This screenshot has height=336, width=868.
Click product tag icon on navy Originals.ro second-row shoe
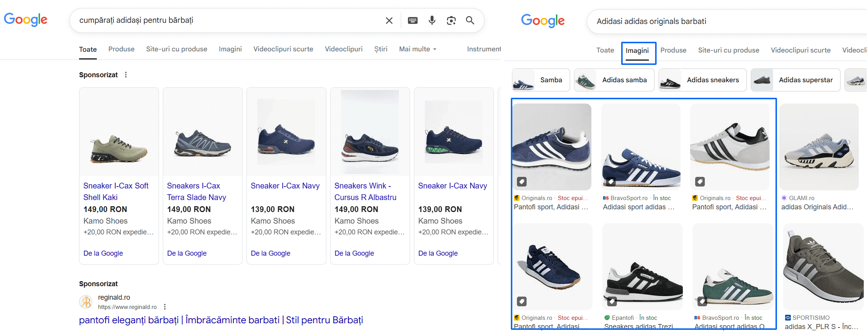[522, 301]
